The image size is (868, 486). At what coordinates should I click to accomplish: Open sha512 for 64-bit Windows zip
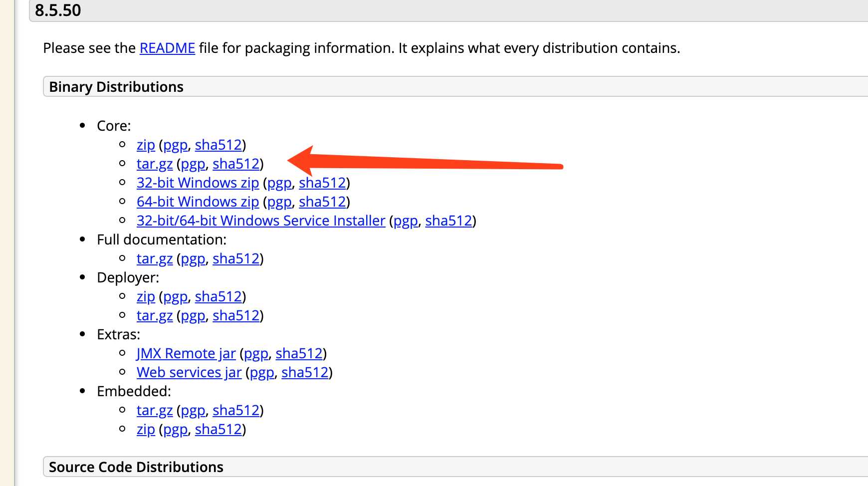[322, 202]
